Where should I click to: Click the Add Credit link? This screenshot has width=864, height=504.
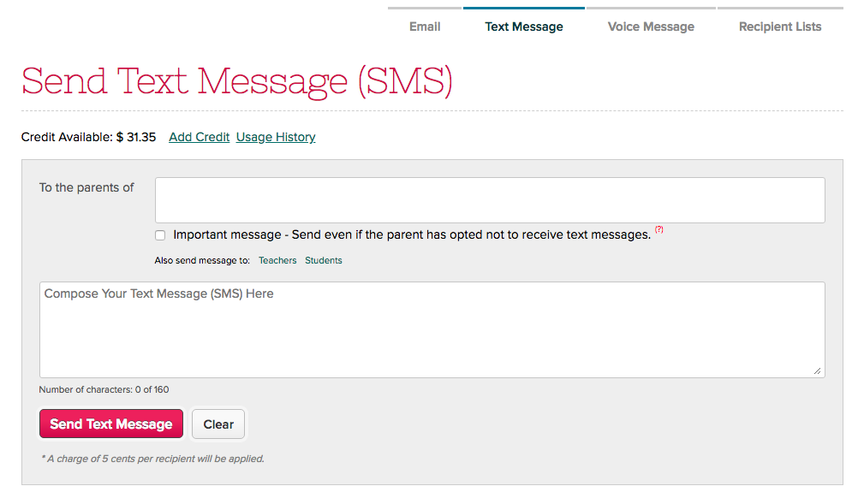click(x=199, y=137)
